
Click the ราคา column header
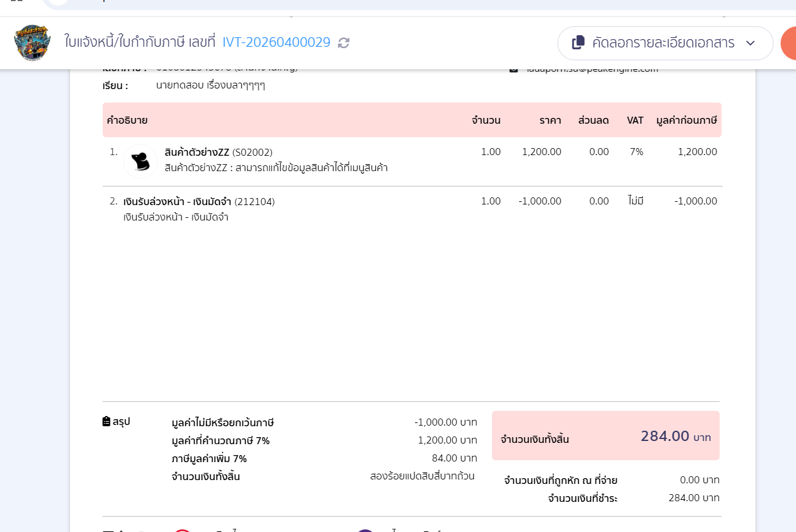(x=550, y=120)
